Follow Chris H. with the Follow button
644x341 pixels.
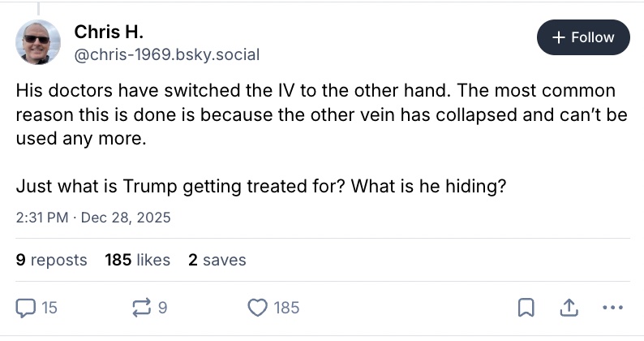(x=582, y=37)
